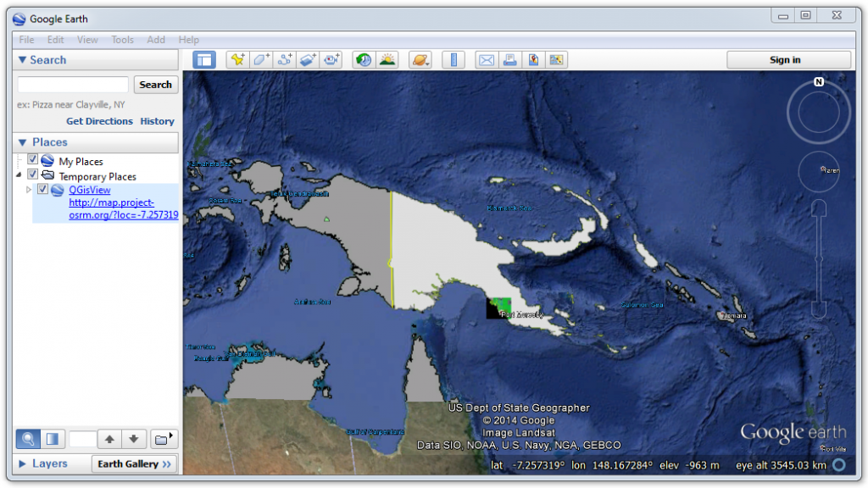
Task: Click the North 'N' compass marker
Action: 819,82
